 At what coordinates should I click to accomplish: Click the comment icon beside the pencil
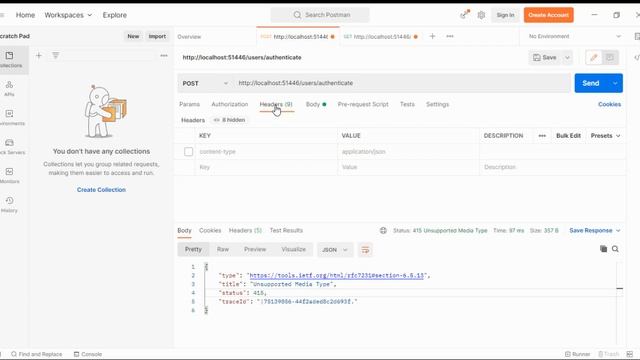(x=610, y=58)
